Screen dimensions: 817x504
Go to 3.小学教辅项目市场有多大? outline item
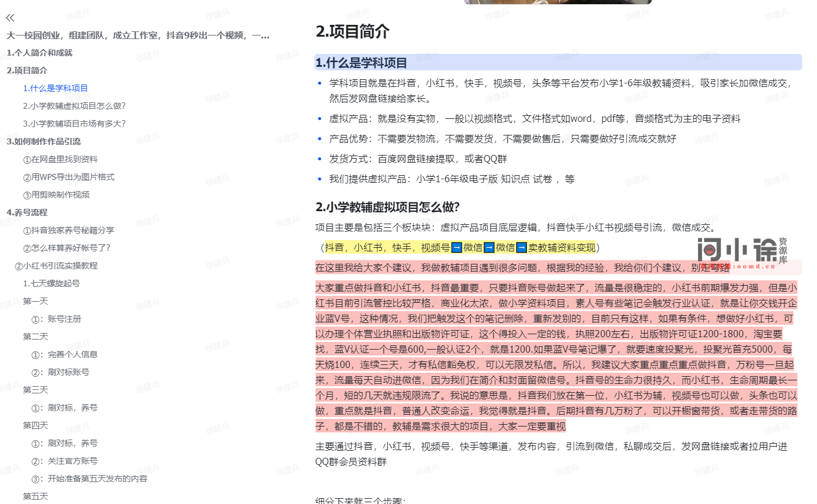pyautogui.click(x=75, y=124)
